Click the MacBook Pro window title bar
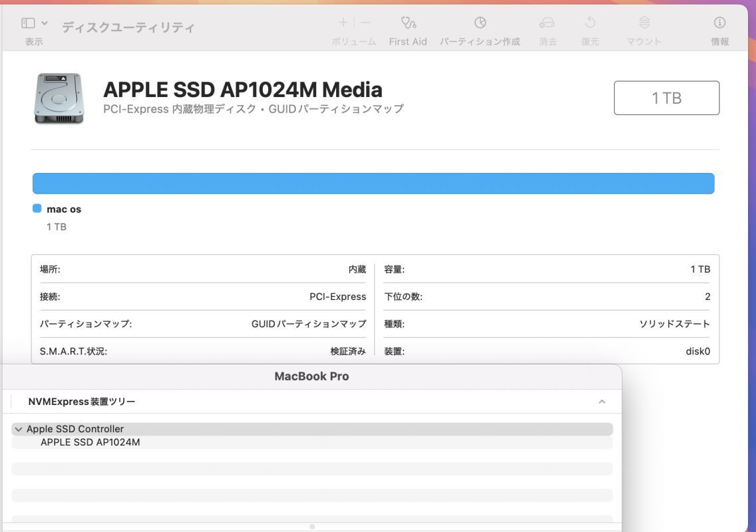This screenshot has height=532, width=756. (311, 375)
